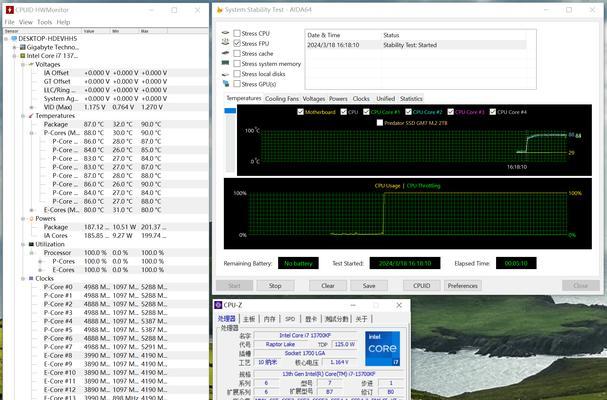
Task: Switch to the Clocks tab in AIDA64
Action: (x=361, y=99)
